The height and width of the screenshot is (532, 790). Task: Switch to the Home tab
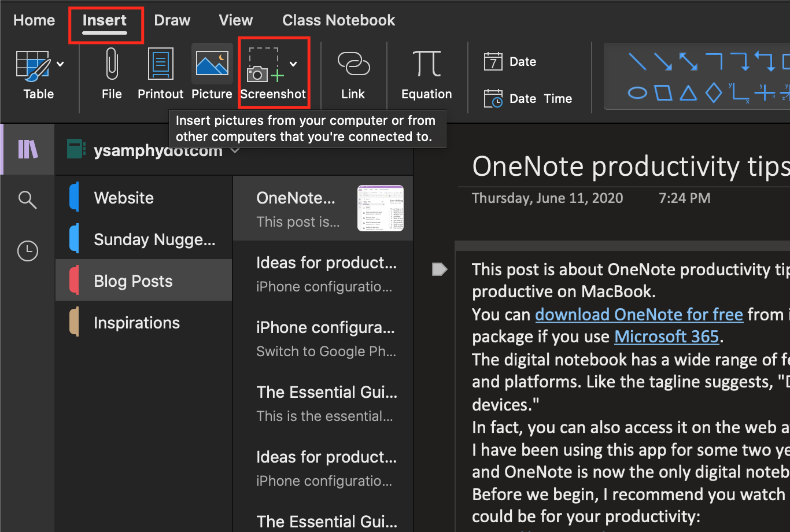pos(34,20)
